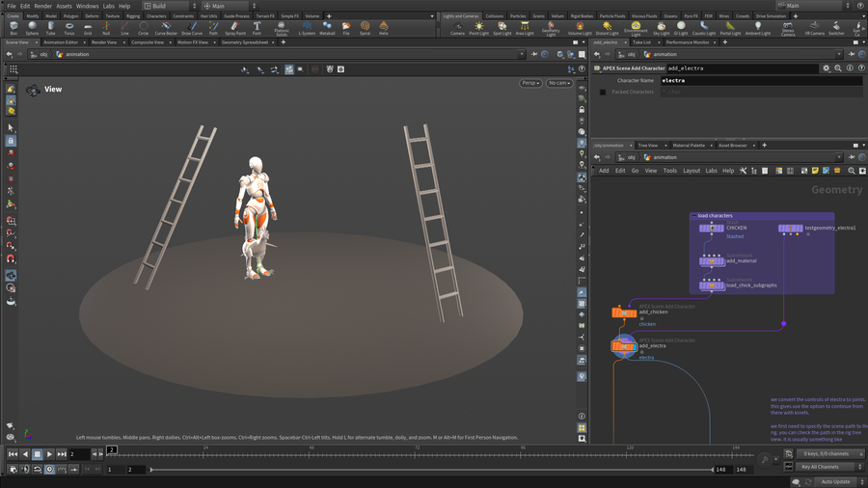This screenshot has height=488, width=868.
Task: Open the Windows menu
Action: tap(87, 6)
